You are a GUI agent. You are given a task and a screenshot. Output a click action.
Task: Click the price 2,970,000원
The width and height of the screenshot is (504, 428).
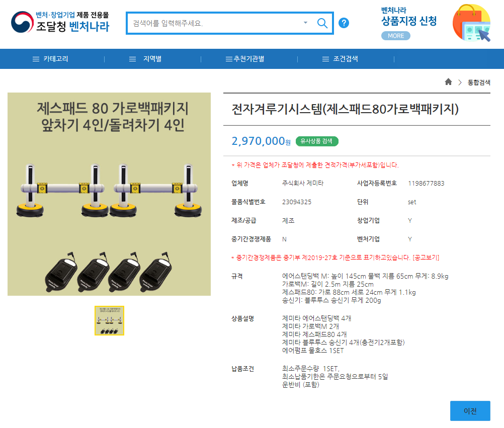pos(261,141)
